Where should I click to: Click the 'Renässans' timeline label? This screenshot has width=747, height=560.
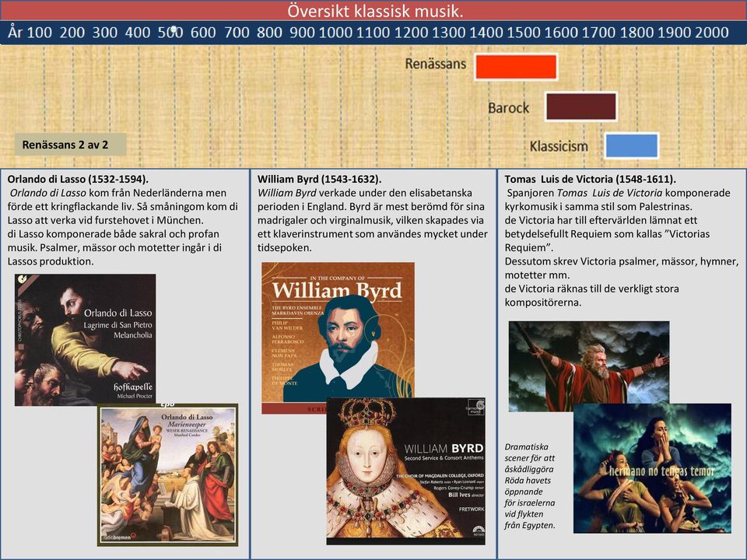click(436, 64)
